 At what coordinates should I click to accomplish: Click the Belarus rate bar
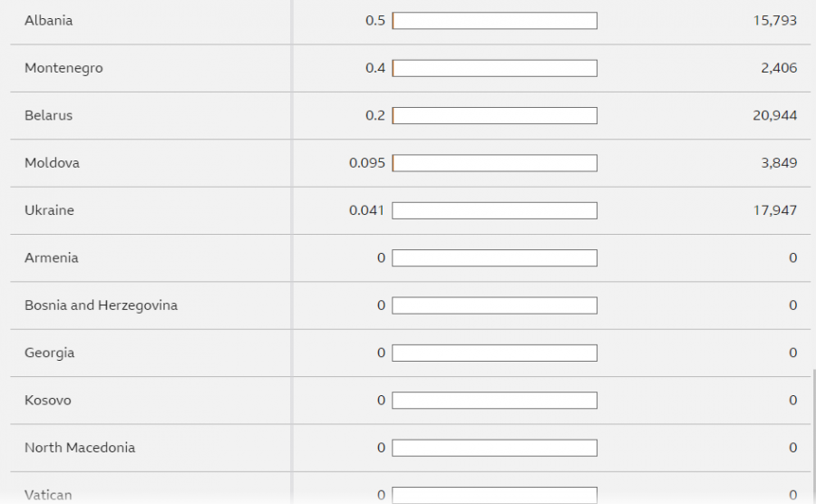(x=494, y=116)
